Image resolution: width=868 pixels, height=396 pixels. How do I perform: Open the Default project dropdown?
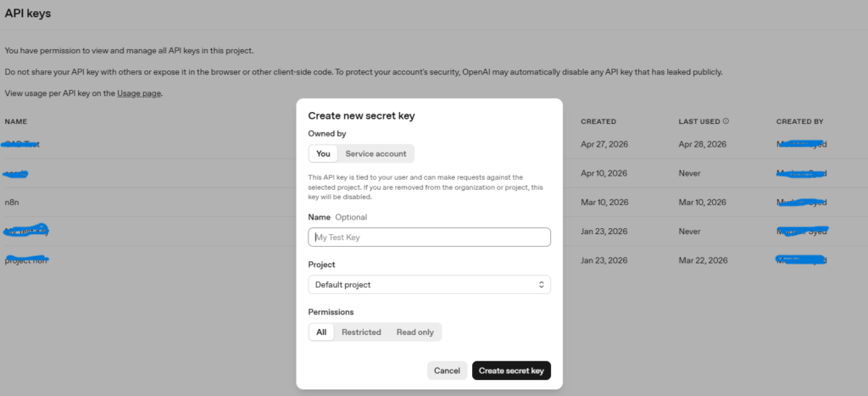(429, 285)
